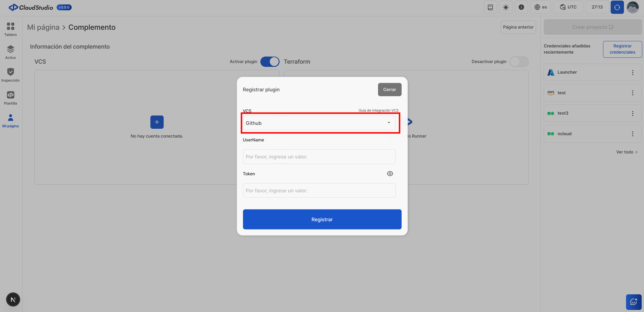Click the UserName input field
Viewport: 644px width, 312px height.
point(319,157)
